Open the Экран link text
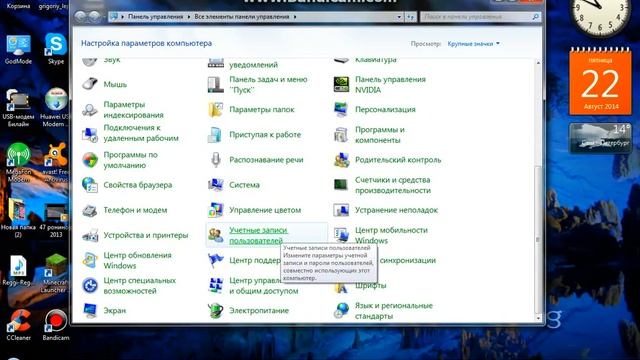 [x=115, y=311]
